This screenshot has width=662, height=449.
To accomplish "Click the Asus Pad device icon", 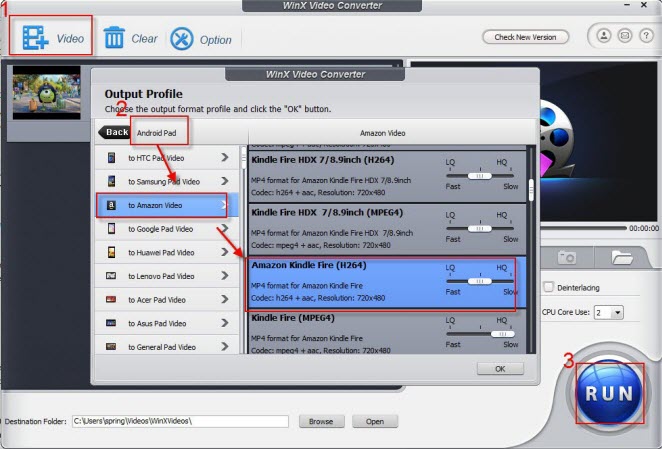I will pyautogui.click(x=111, y=323).
